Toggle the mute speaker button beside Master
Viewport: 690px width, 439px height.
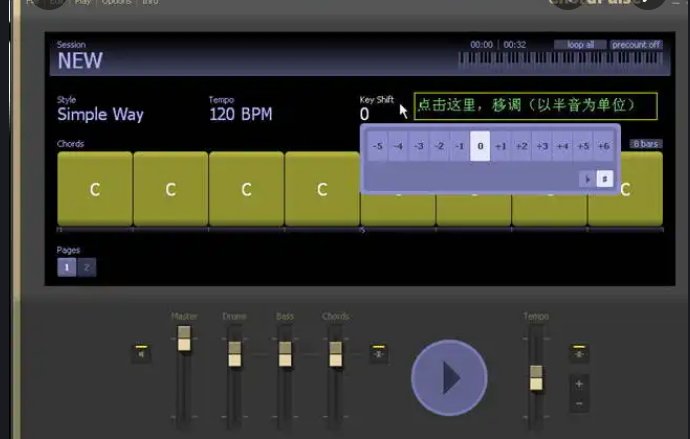click(x=141, y=353)
